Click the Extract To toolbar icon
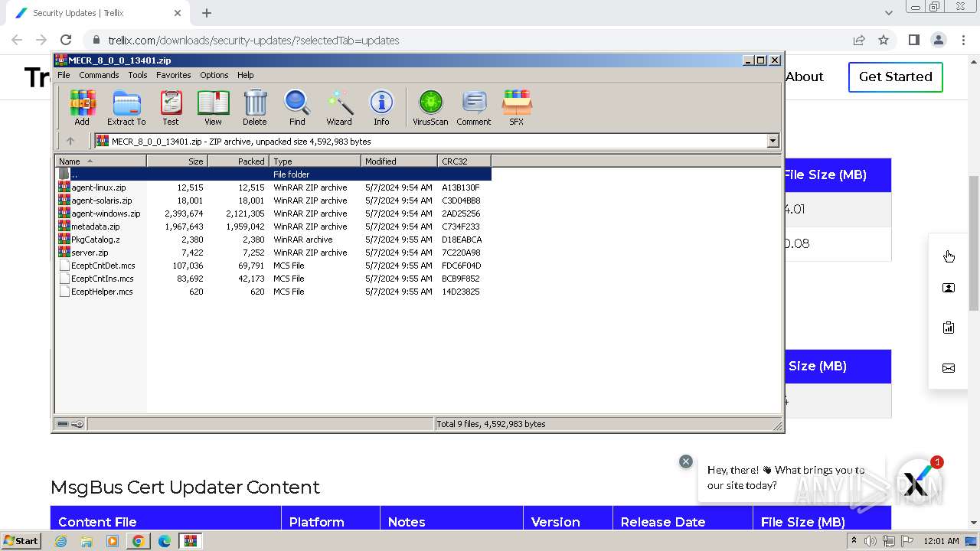 [126, 107]
